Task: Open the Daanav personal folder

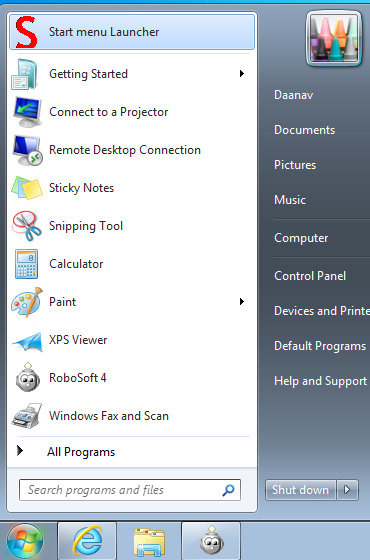Action: click(x=294, y=95)
